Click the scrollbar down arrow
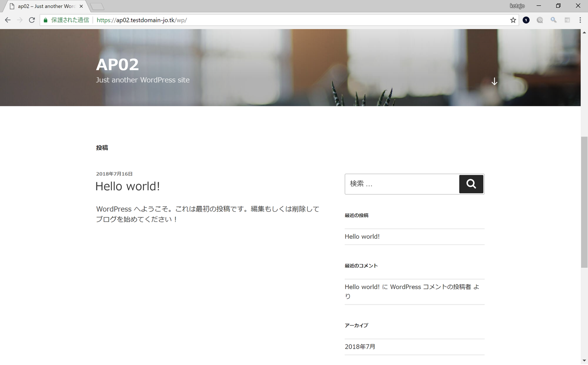This screenshot has height=365, width=588. click(584, 361)
